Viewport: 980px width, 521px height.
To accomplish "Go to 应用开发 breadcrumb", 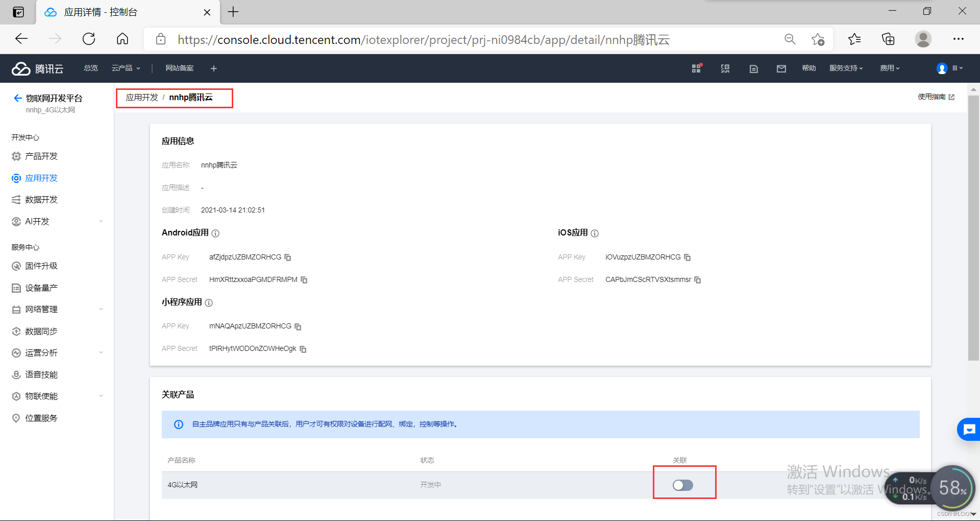I will (x=142, y=98).
